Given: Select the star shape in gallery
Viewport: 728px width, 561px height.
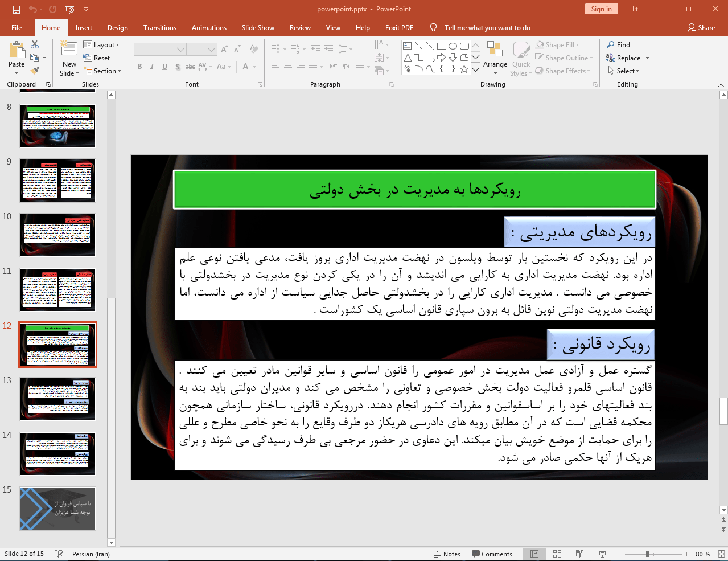Looking at the screenshot, I should [x=464, y=69].
